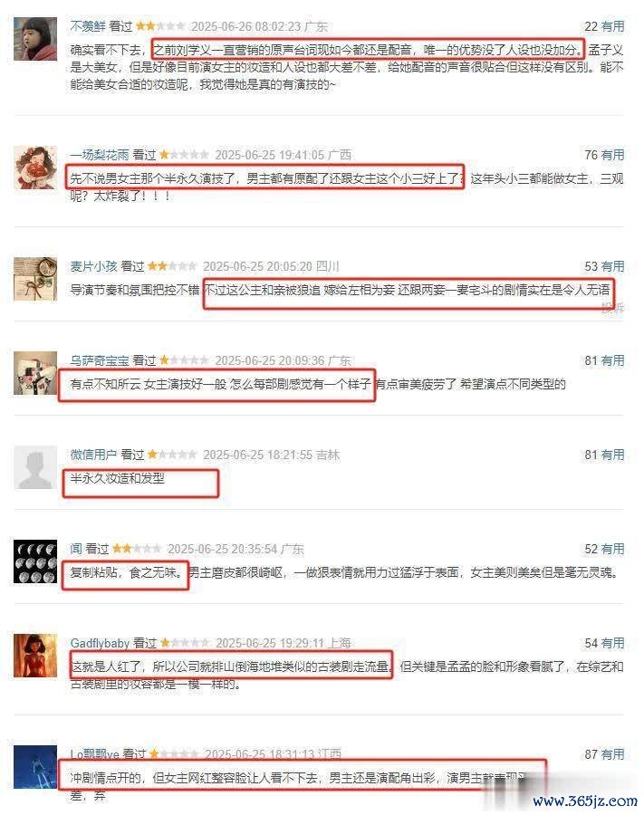Open username link 一场梨花雨

pos(100,155)
